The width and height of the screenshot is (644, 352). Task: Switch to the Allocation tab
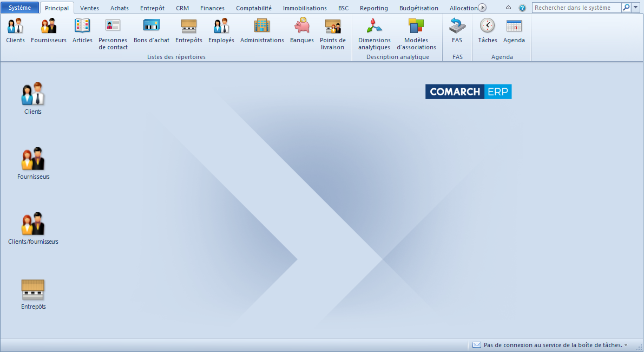[x=463, y=8]
